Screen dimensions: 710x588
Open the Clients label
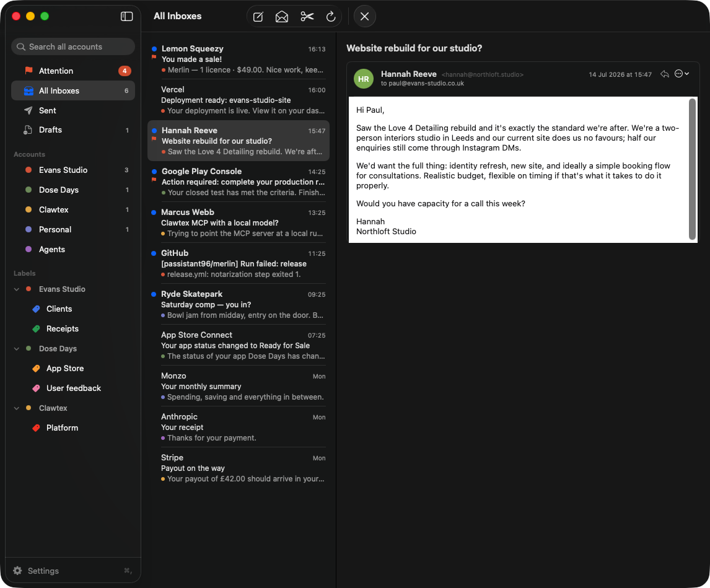73,309
